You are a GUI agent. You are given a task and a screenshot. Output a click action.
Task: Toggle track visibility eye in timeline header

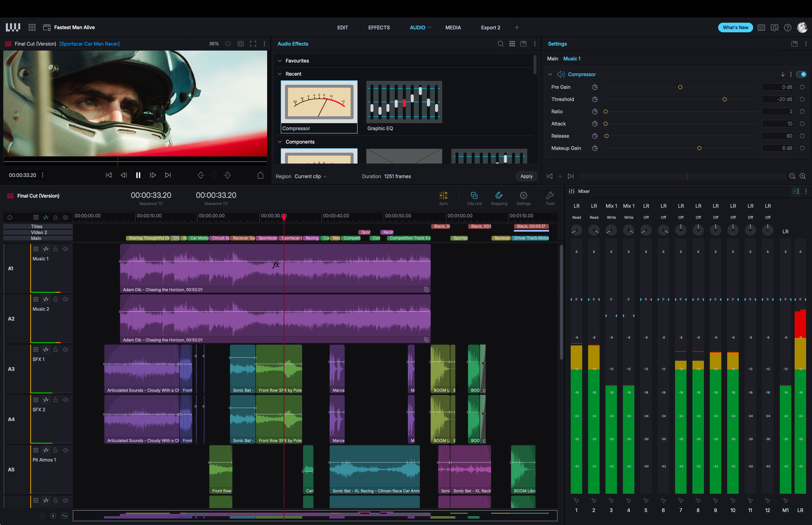(65, 218)
